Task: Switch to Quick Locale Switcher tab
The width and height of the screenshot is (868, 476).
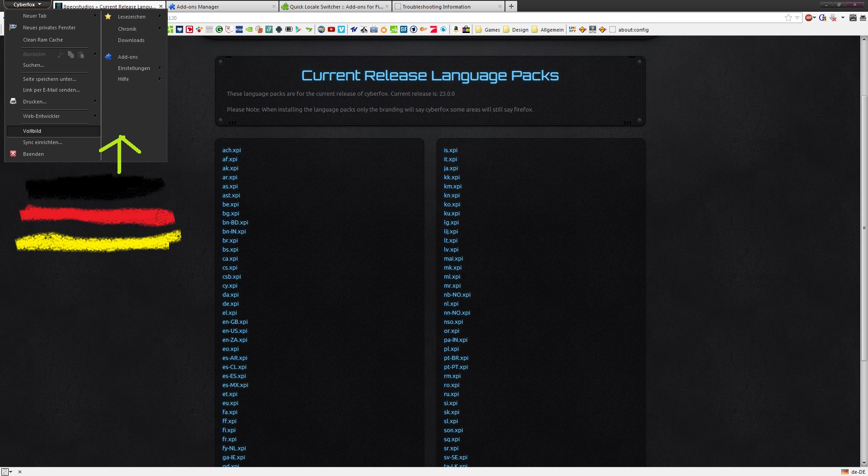Action: pos(335,6)
